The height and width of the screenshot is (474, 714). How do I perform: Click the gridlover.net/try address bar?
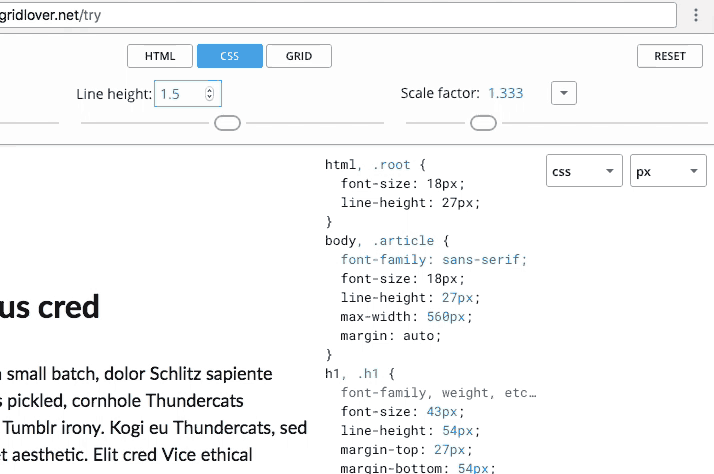click(x=338, y=15)
